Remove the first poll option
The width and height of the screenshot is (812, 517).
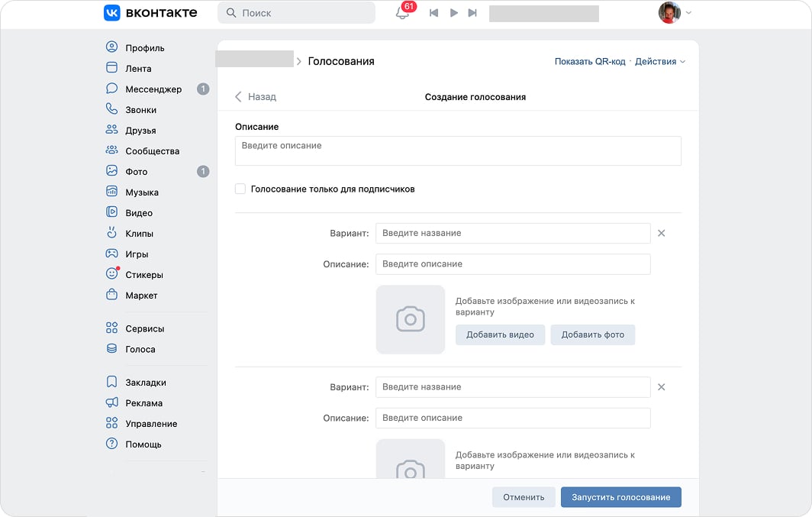pos(661,233)
